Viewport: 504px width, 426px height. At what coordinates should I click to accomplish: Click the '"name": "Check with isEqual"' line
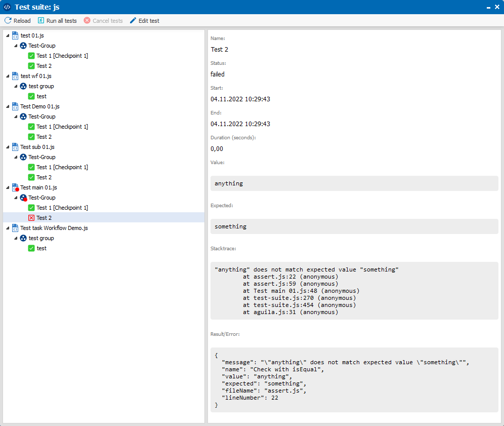(273, 369)
